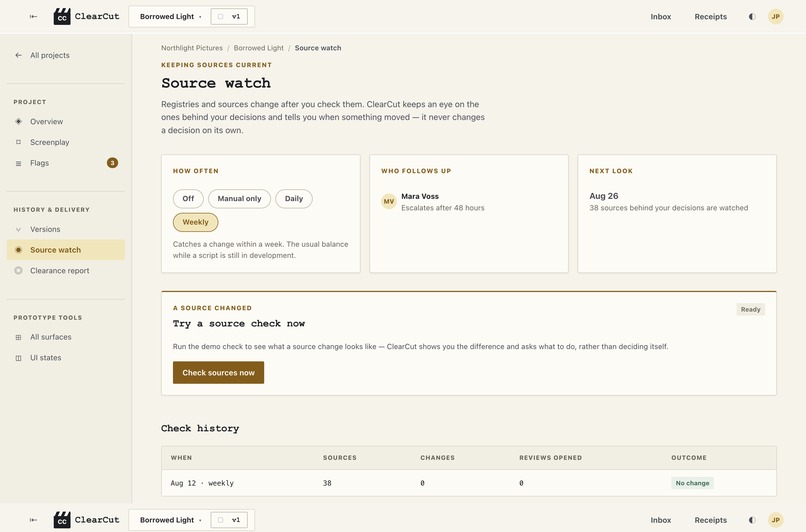
Task: Click the 'Check history' heading
Action: pyautogui.click(x=200, y=428)
